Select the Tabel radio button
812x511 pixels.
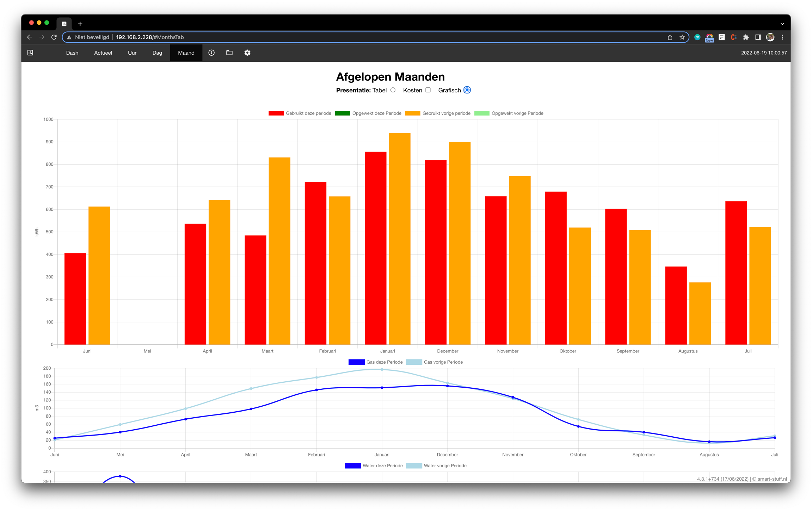[393, 90]
